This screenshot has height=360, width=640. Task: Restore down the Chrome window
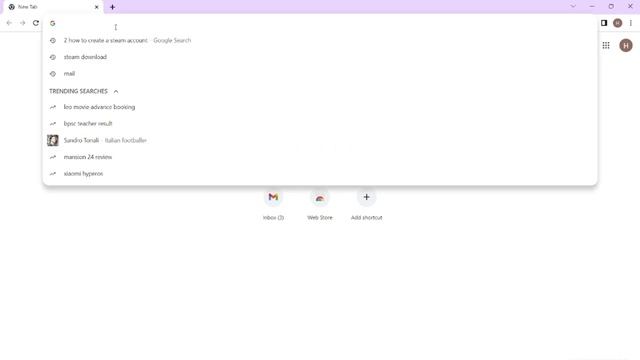(611, 7)
